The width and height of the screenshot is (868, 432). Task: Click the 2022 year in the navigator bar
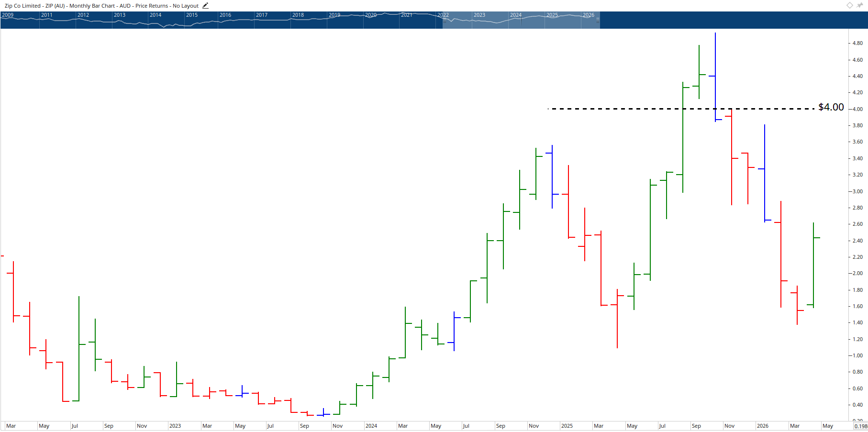(x=443, y=15)
